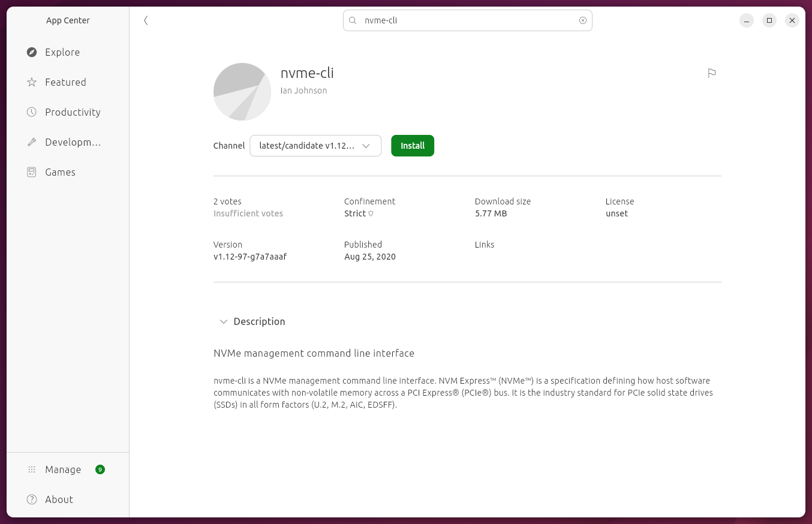Image resolution: width=812 pixels, height=524 pixels.
Task: Report app using the flag icon
Action: click(712, 73)
